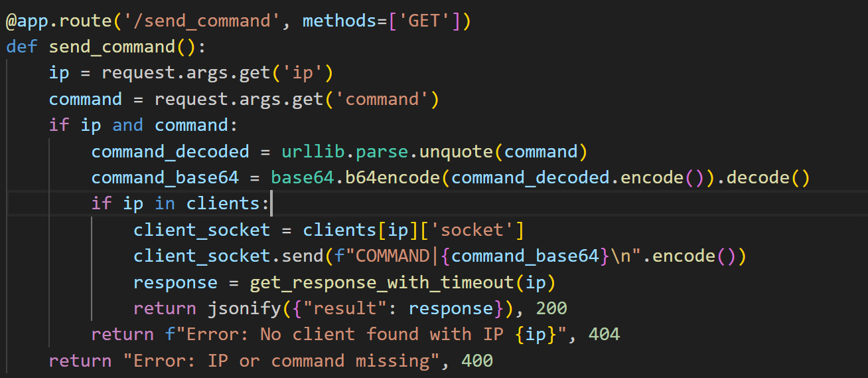Click the def keyword of send_command
Image resolution: width=868 pixels, height=378 pixels.
(x=22, y=47)
